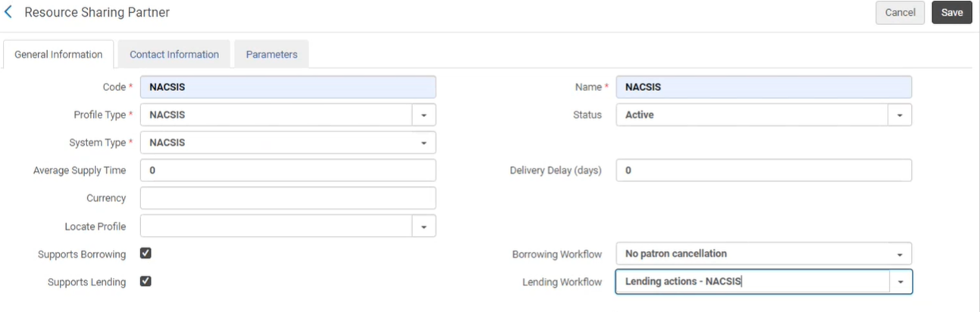
Task: Open the Parameters tab
Action: (271, 55)
